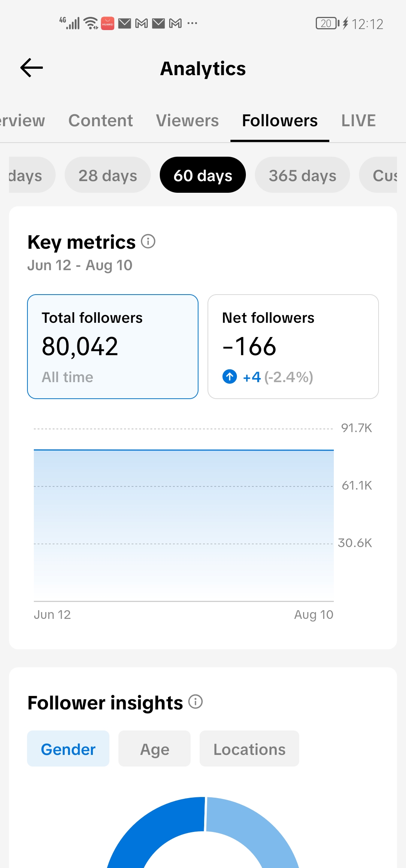
Task: Open the Key metrics info icon
Action: 148,241
